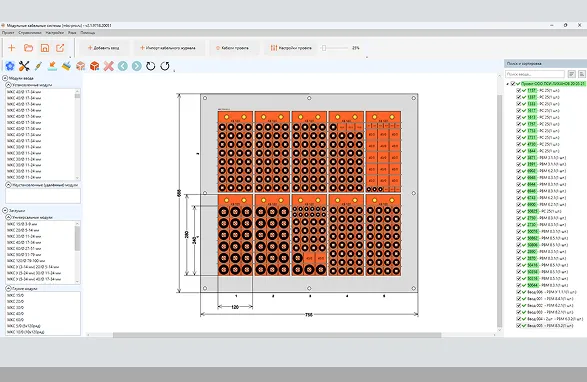Screen dimensions: 587x382
Task: Collapse the Универсальные модули group
Action: pyautogui.click(x=8, y=217)
